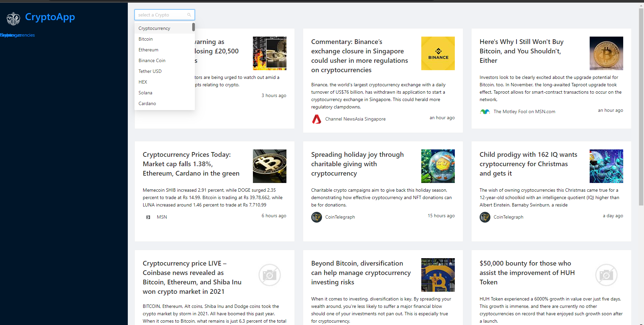
Task: Click the '6 hours ago' timestamp
Action: [x=274, y=216]
